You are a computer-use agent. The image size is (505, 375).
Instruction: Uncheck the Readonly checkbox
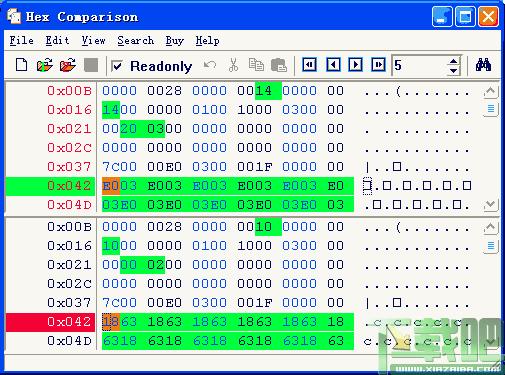[117, 66]
